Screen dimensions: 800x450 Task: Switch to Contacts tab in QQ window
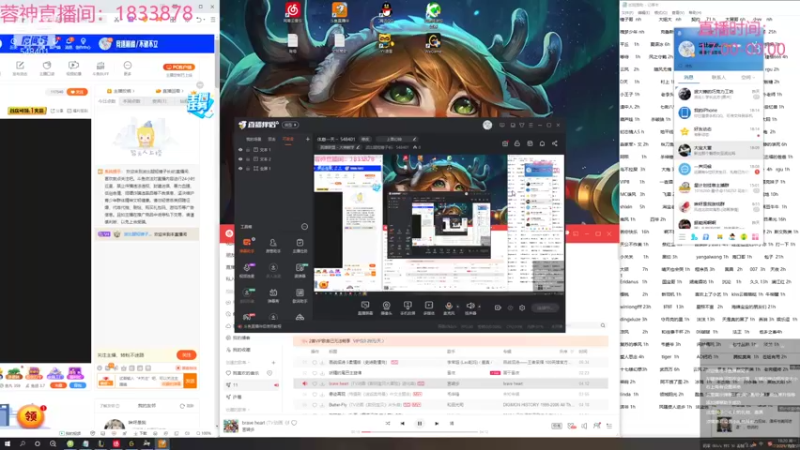[718, 77]
